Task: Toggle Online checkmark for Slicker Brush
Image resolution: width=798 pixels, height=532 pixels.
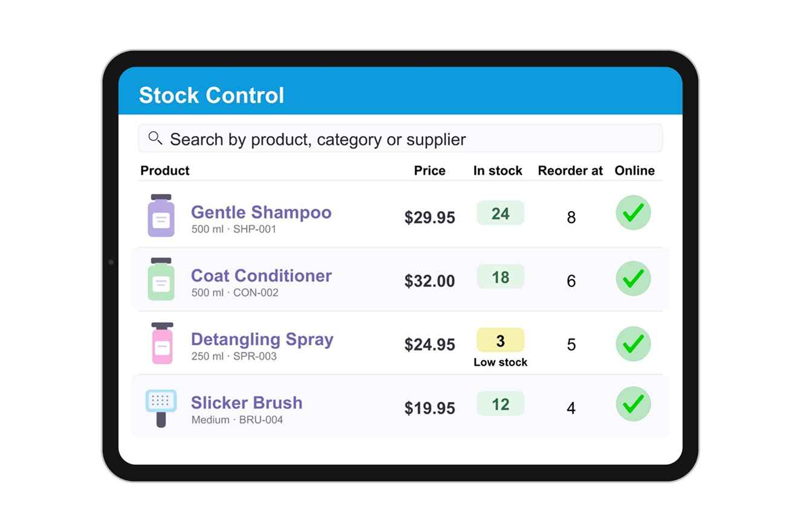Action: [633, 403]
